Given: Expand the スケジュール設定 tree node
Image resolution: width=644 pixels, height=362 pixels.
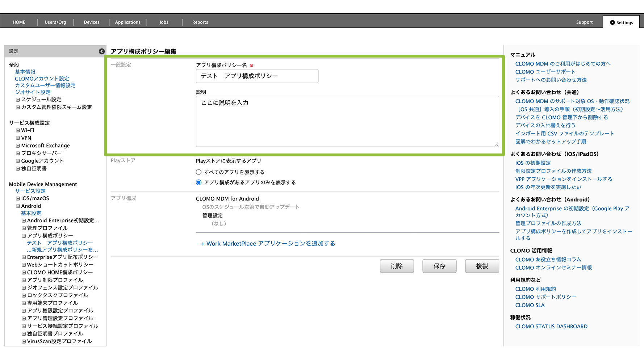Looking at the screenshot, I should click(18, 100).
